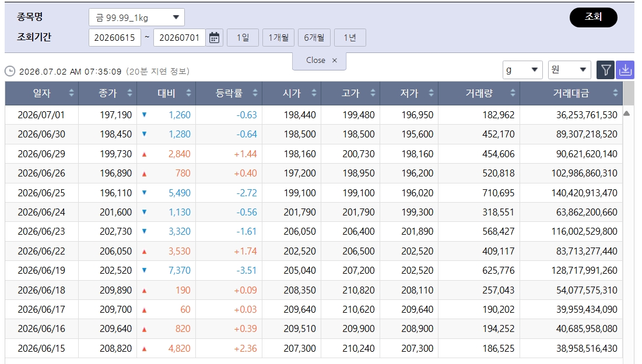This screenshot has width=642, height=364.
Task: Open the calendar date picker icon
Action: click(214, 38)
